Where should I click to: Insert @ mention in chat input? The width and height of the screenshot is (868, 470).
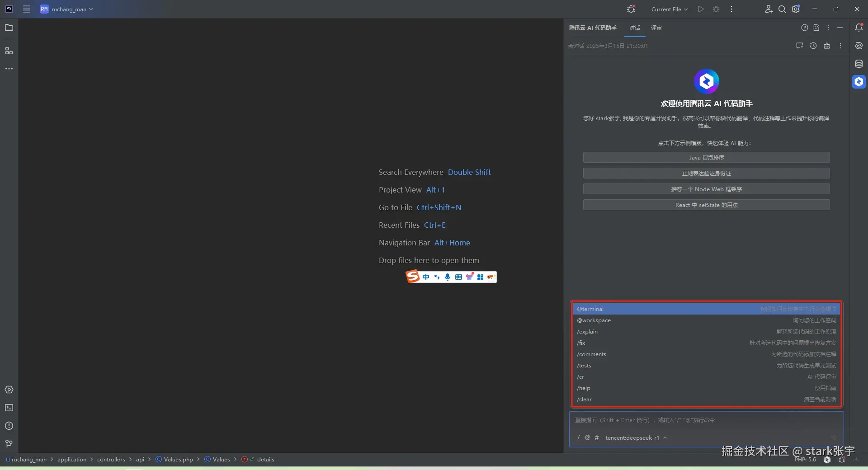coord(588,437)
